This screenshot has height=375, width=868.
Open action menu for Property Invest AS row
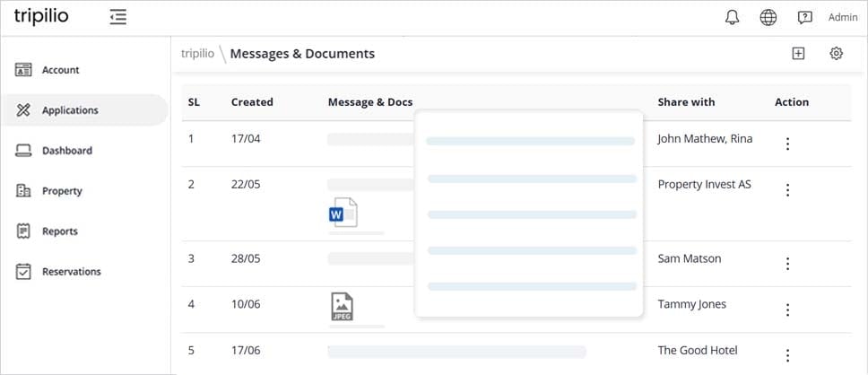tap(787, 190)
